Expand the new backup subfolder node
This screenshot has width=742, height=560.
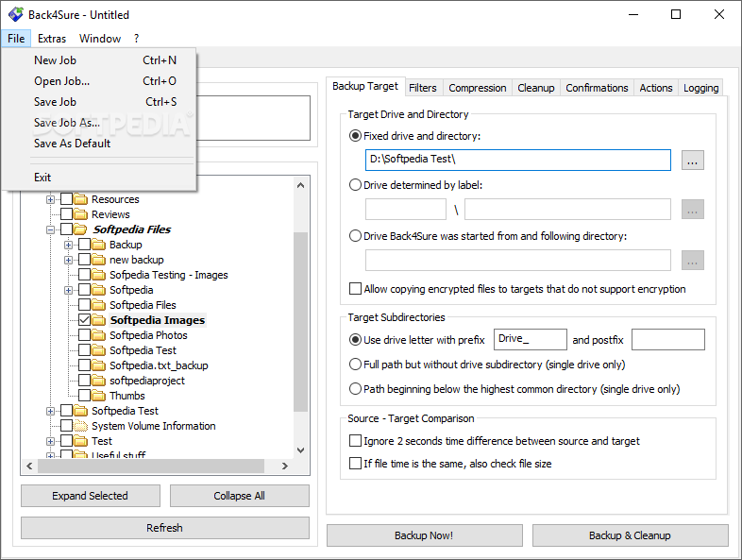(68, 261)
